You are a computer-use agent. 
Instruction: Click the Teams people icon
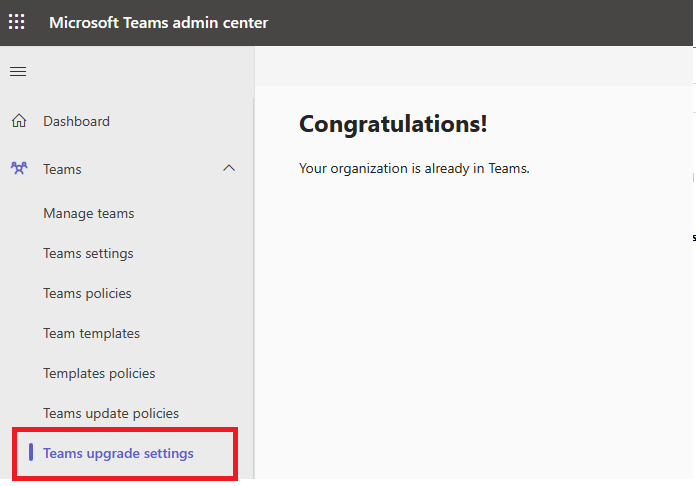pyautogui.click(x=19, y=168)
